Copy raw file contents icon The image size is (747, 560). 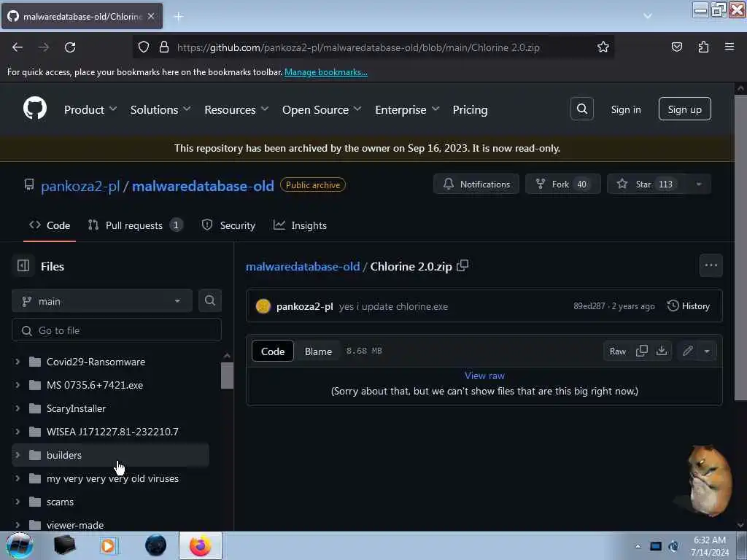(642, 351)
